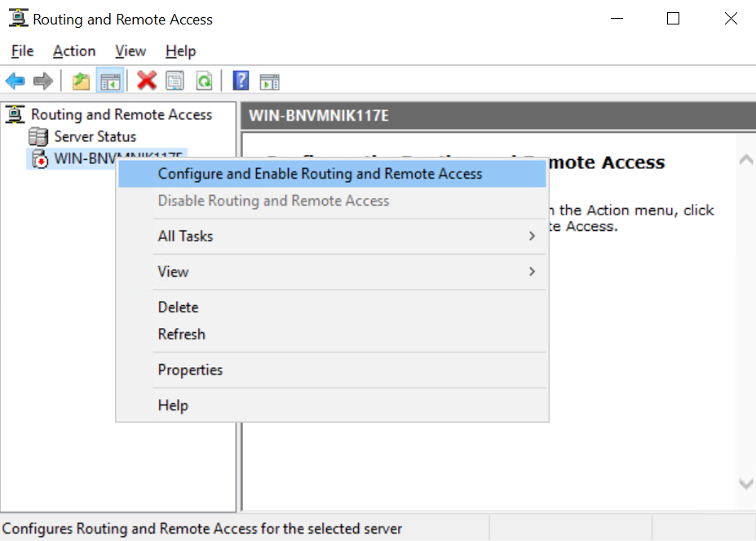Click the Routing and Remote Access title bar icon
Screen dimensions: 756x541
pos(18,18)
